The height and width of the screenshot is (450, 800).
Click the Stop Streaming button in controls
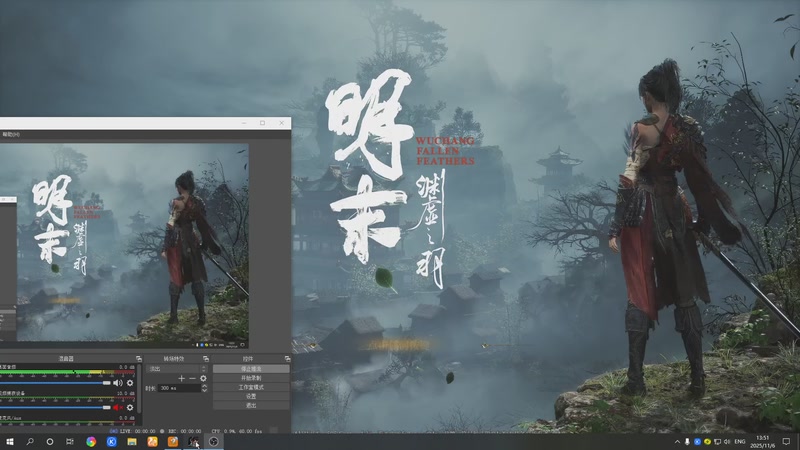[251, 368]
